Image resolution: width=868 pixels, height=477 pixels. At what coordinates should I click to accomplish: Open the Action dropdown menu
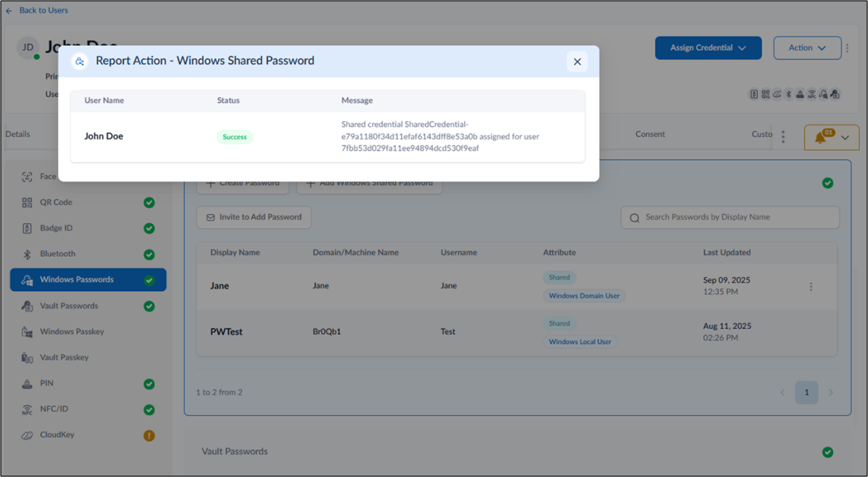[x=807, y=48]
